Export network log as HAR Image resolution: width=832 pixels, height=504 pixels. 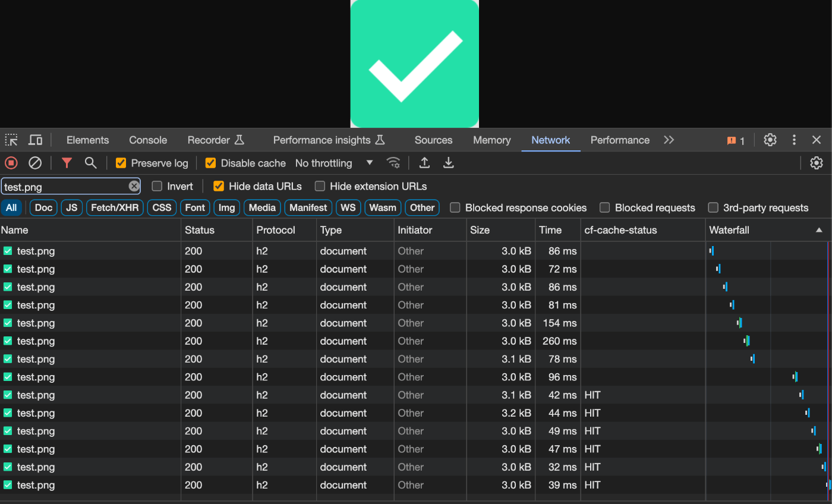(448, 162)
